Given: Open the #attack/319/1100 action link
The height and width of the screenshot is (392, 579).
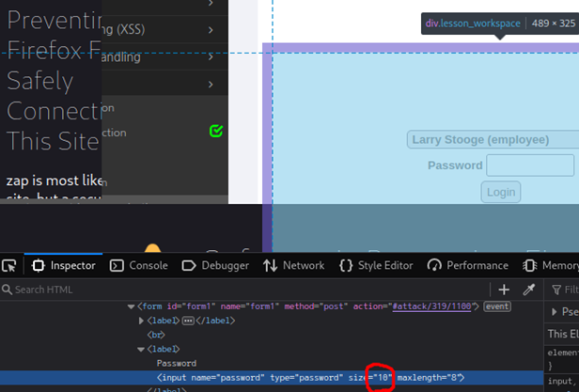Looking at the screenshot, I should (x=431, y=306).
